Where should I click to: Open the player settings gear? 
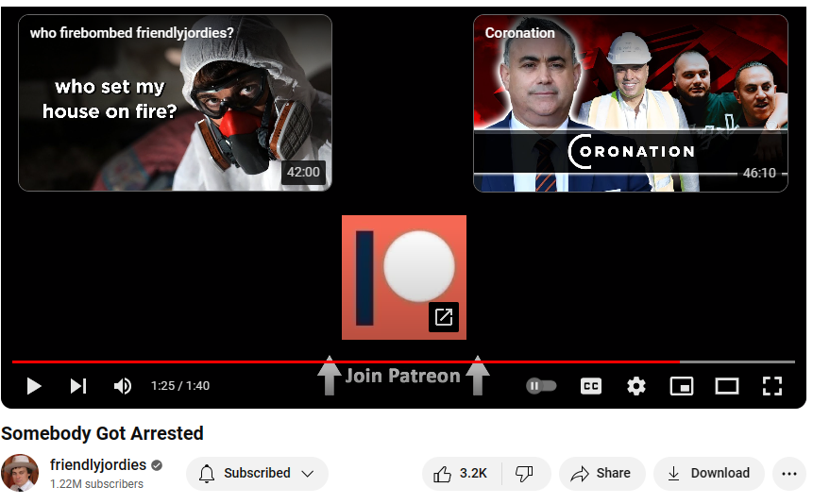tap(636, 386)
